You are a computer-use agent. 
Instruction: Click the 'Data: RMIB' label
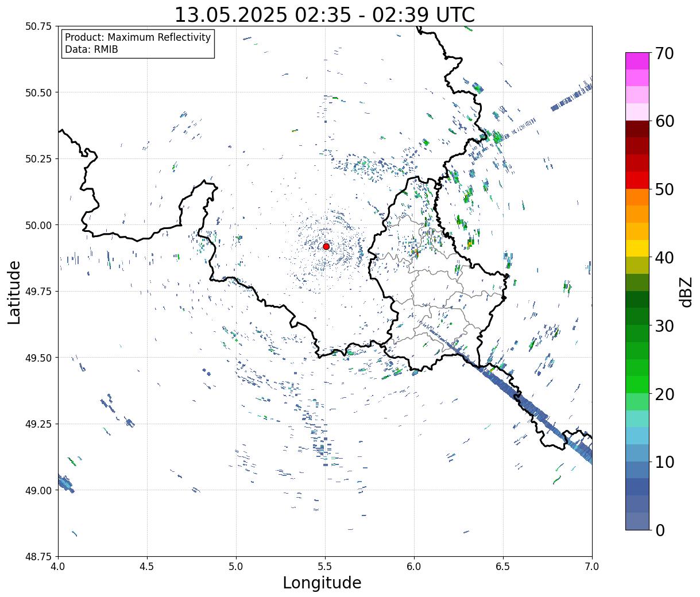(x=91, y=49)
